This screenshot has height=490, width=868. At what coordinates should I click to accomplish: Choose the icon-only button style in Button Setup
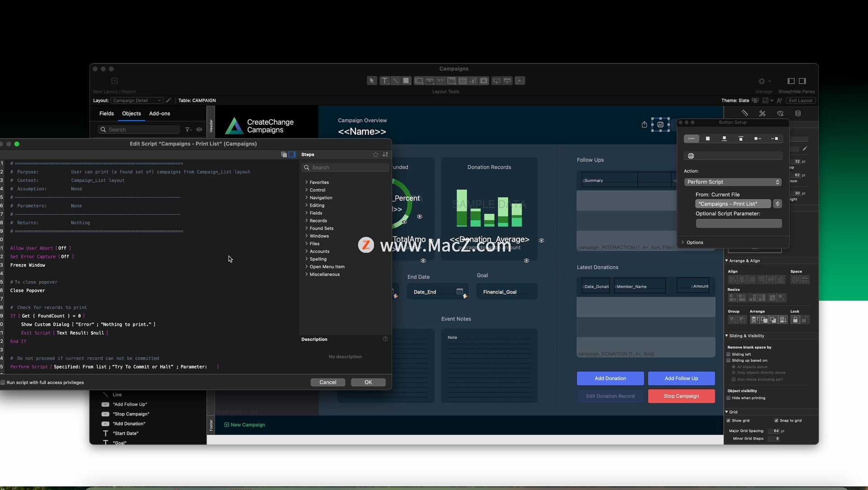coord(708,139)
